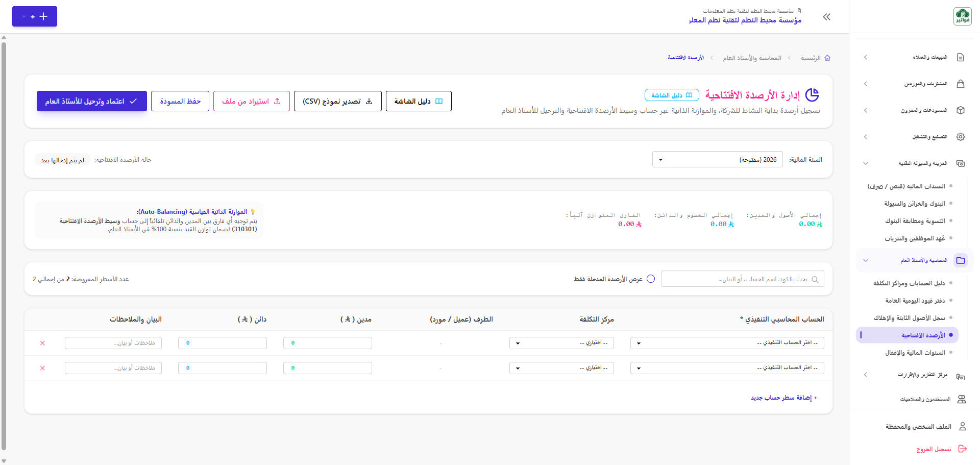Click second row دائن amount field
Viewport: 980px width, 465px height.
point(223,368)
